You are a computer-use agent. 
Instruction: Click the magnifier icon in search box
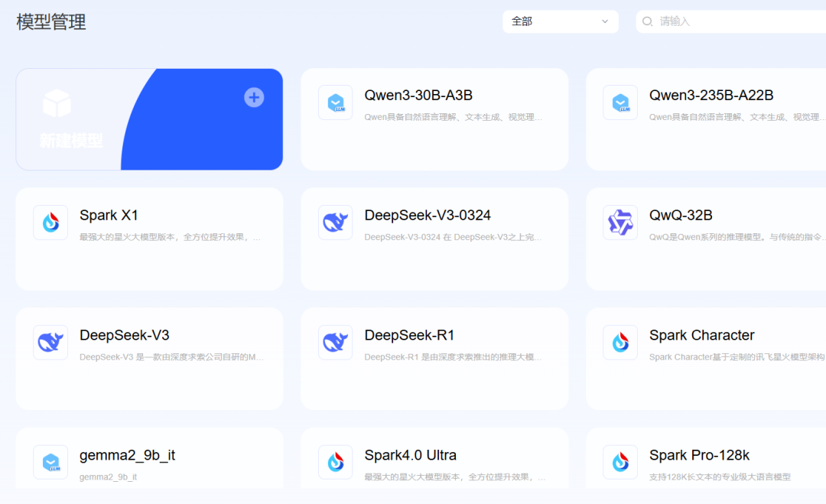click(648, 21)
